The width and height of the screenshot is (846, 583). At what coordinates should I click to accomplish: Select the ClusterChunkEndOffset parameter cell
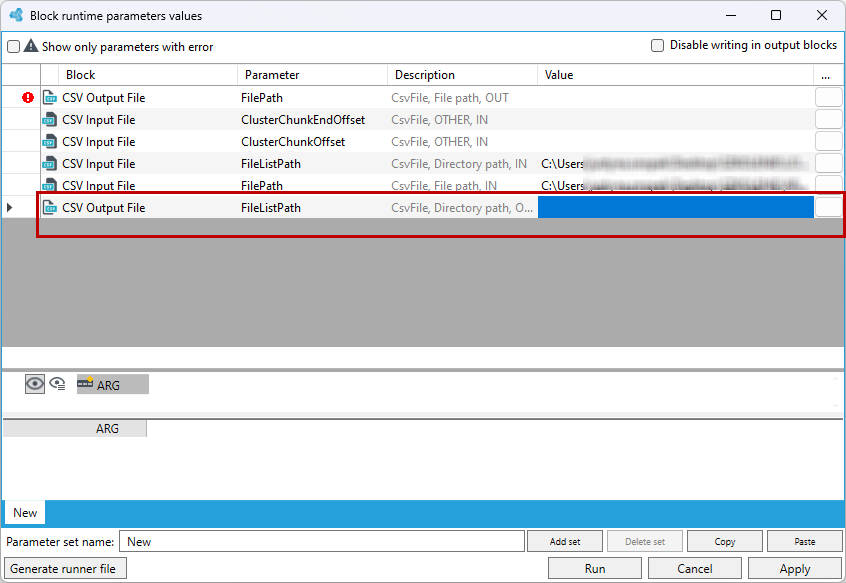(x=312, y=120)
